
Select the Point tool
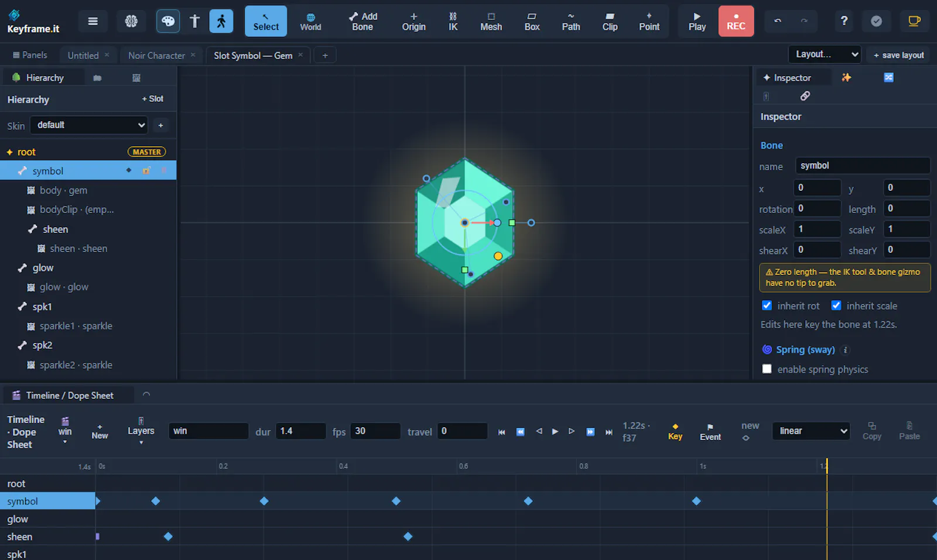tap(649, 22)
